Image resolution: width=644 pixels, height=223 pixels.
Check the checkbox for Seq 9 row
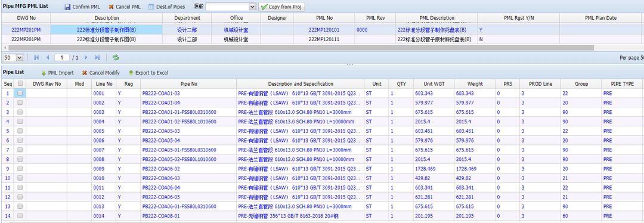pos(20,169)
